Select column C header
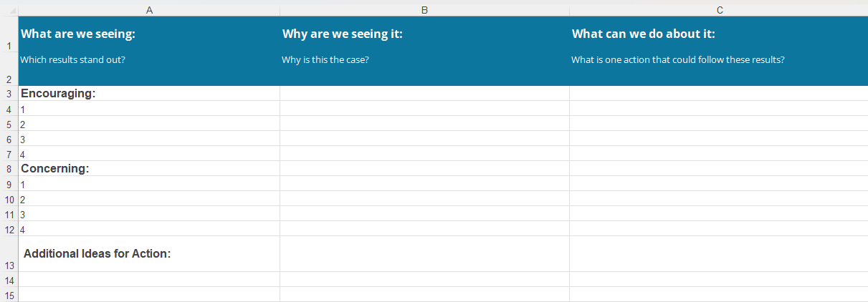This screenshot has height=302, width=868. coord(719,10)
